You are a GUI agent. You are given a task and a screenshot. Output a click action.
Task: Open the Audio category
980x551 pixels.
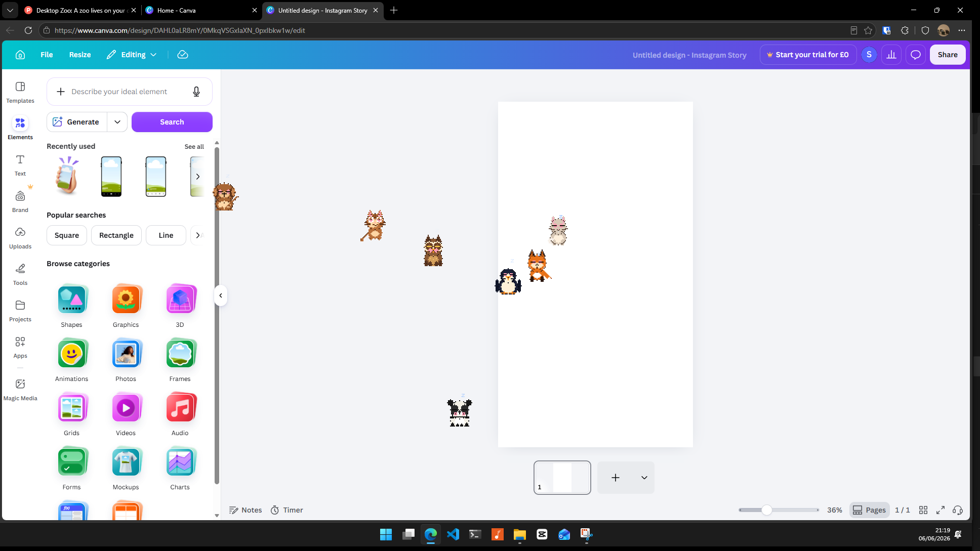pyautogui.click(x=180, y=415)
